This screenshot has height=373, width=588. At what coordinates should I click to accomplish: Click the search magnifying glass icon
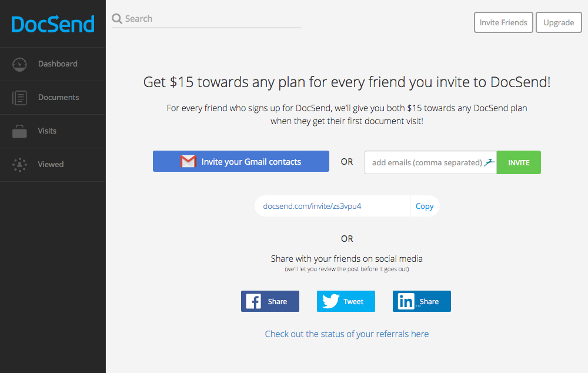pos(117,19)
